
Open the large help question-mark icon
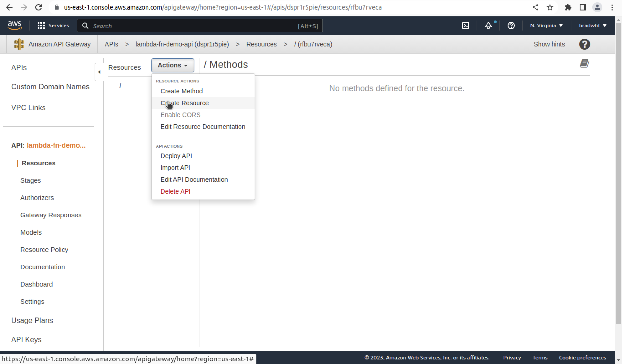coord(584,44)
